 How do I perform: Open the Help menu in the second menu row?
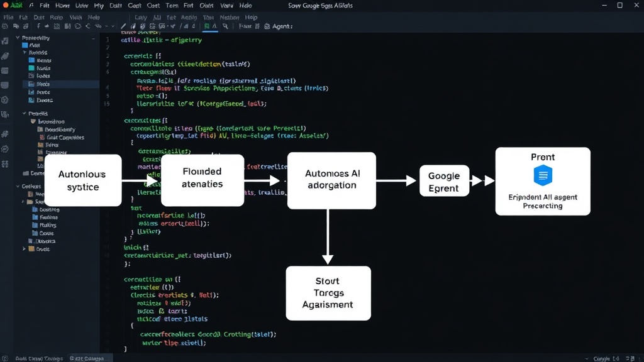tap(251, 17)
